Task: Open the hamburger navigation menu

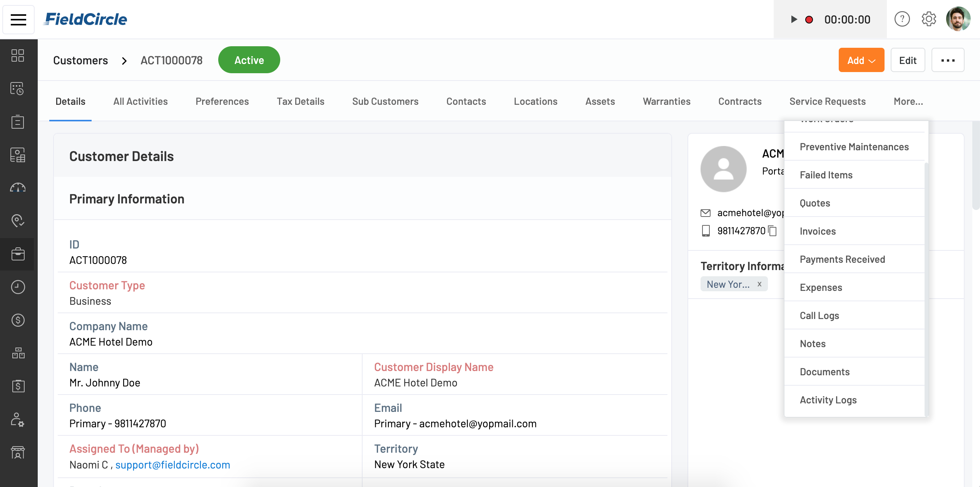Action: click(18, 20)
